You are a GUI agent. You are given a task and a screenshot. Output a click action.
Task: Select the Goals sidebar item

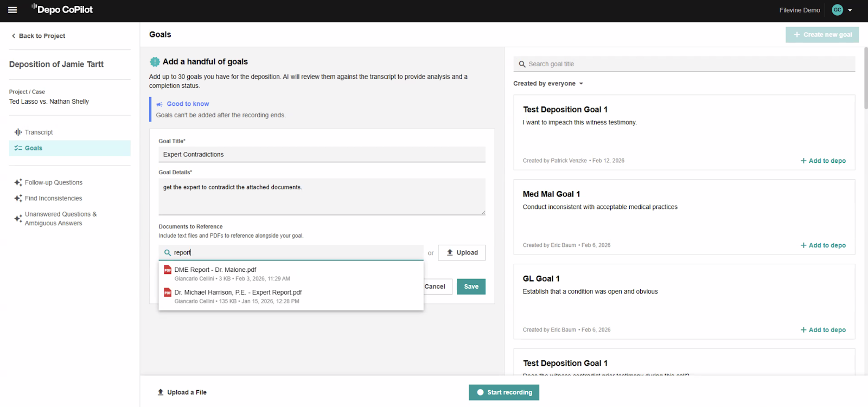(x=33, y=148)
